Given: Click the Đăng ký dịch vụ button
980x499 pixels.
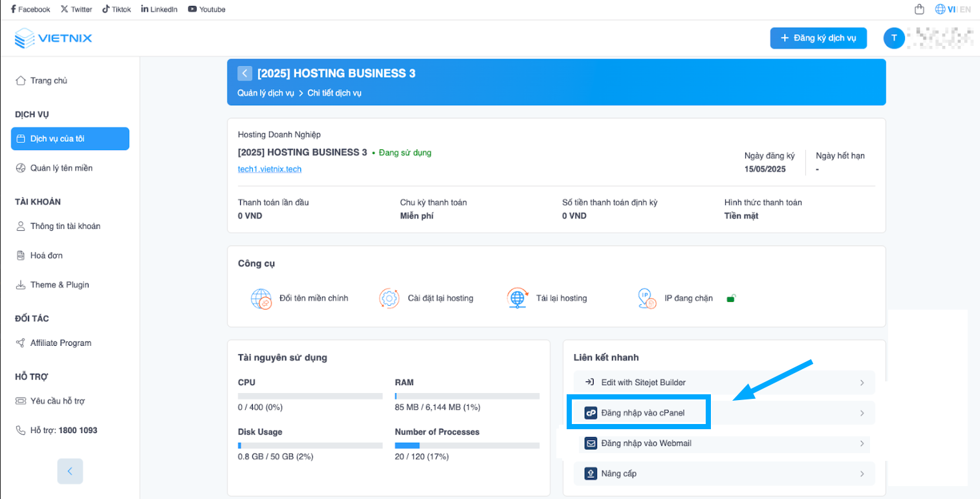Looking at the screenshot, I should [x=818, y=37].
